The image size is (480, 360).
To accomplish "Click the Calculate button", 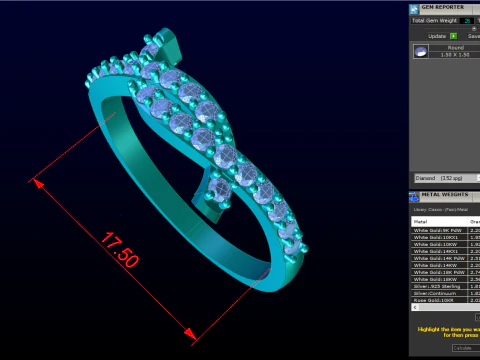I will [466, 348].
